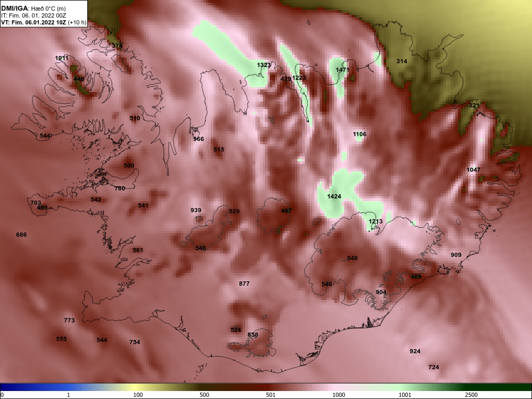Viewport: 532px width, 399px height.
Task: Pick the light green legend segment
Action: 401,387
